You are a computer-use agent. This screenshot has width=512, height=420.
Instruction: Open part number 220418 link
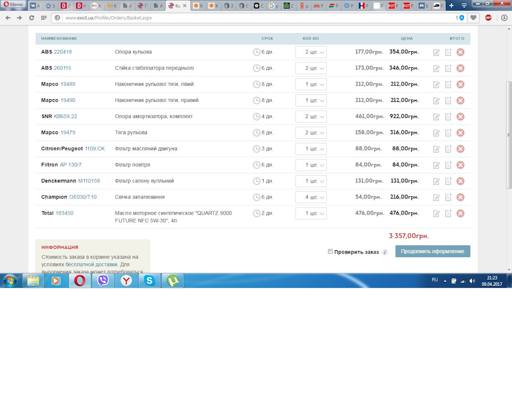pos(63,52)
